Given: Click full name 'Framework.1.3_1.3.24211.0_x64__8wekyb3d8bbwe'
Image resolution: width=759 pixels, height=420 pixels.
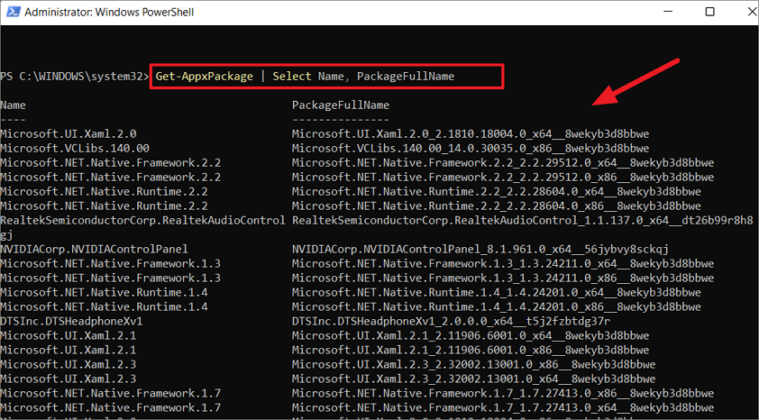Looking at the screenshot, I should (503, 264).
